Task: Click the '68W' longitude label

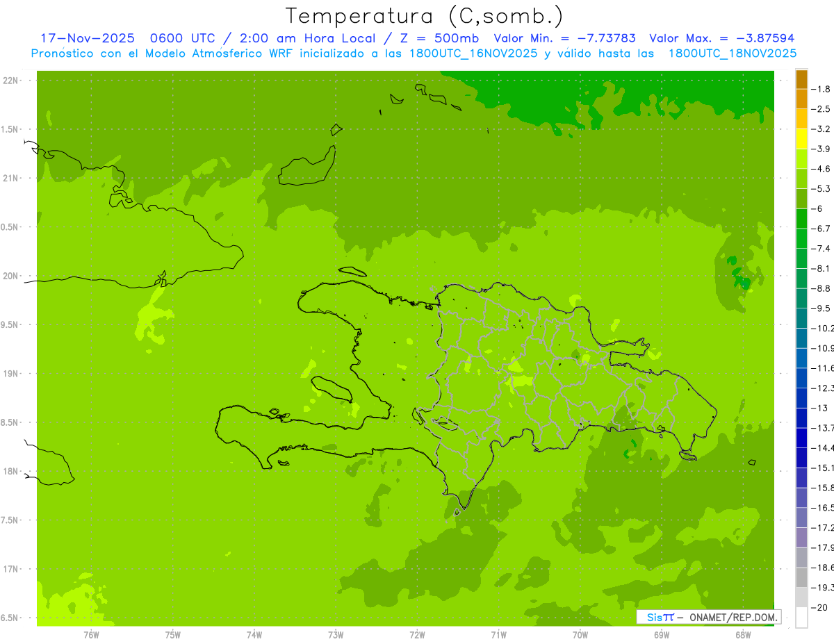Action: (x=743, y=636)
